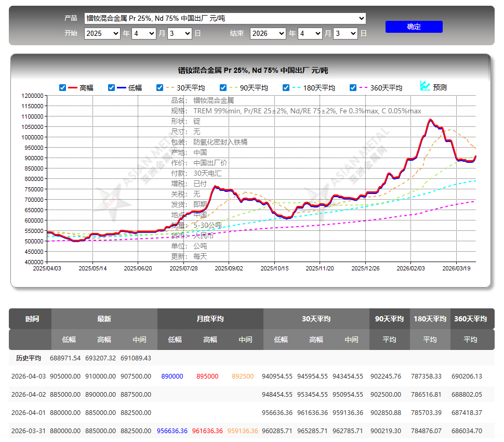Toggle the 30天平均 checkbox
Screen dimensions: 504x442
(x=160, y=88)
